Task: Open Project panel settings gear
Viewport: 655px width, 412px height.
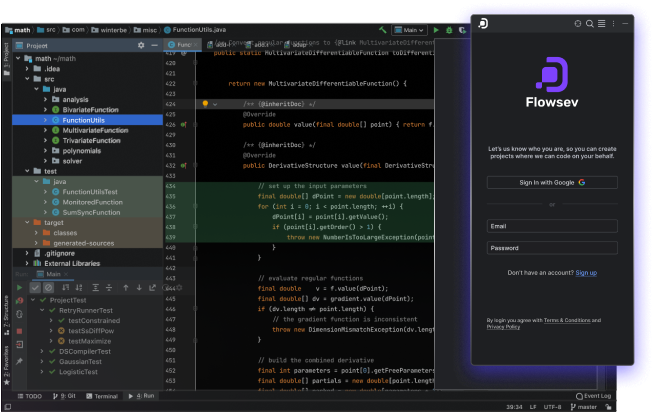Action: point(141,45)
